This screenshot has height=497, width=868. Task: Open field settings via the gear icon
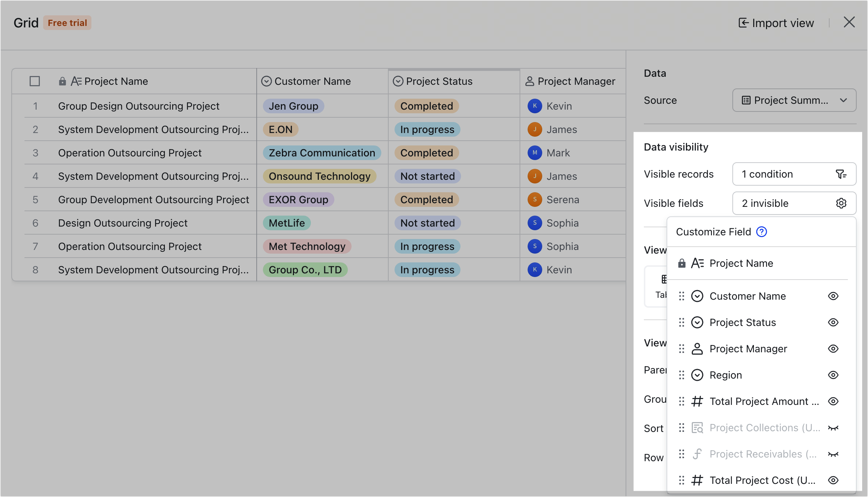pos(841,203)
